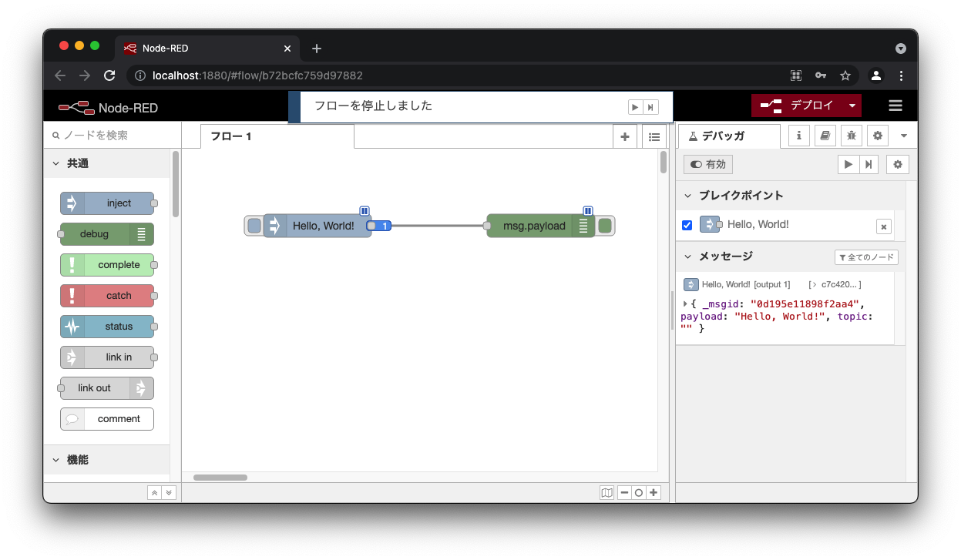Open the flow list button

pos(654,136)
